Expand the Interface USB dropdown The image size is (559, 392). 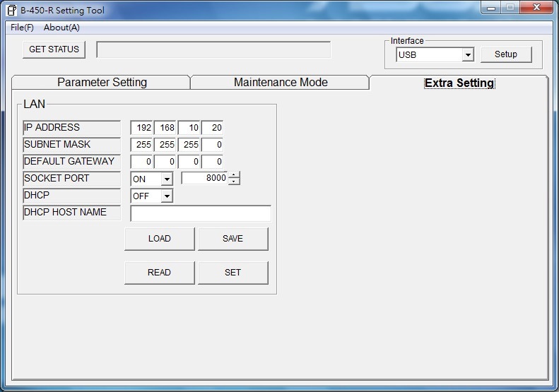(x=467, y=55)
